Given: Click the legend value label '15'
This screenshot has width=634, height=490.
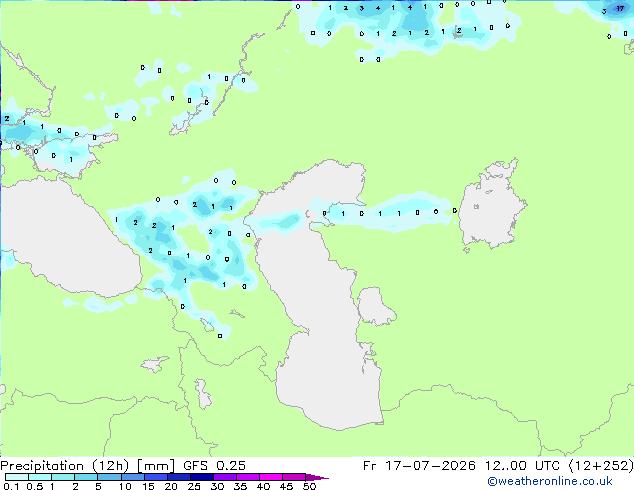Looking at the screenshot, I should click(148, 486).
